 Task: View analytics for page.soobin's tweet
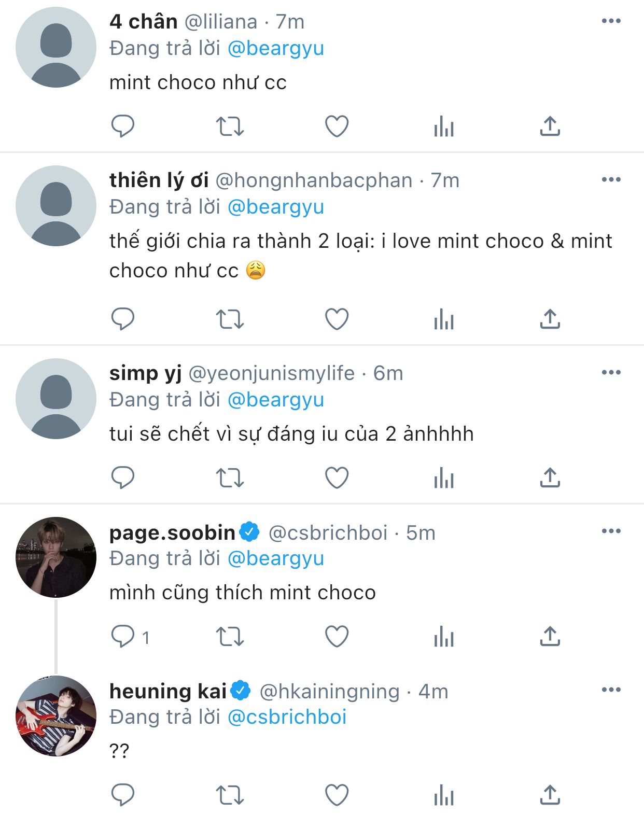coord(444,636)
